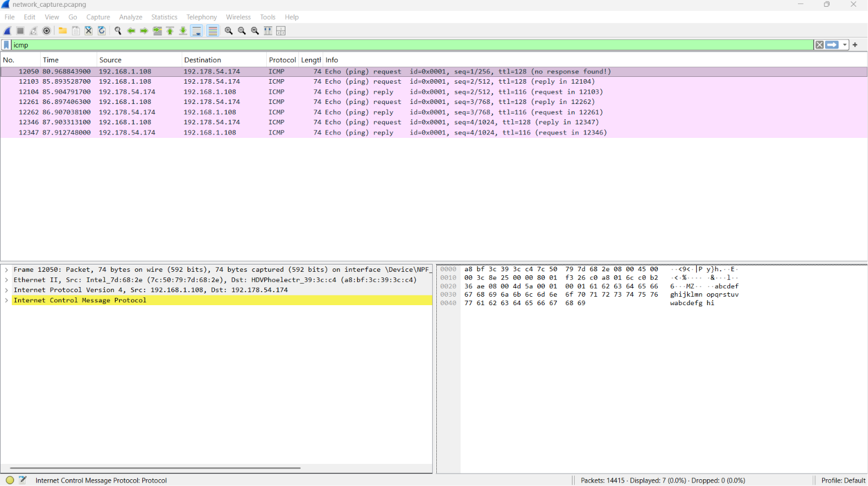The image size is (868, 486).
Task: Reload this capture file
Action: 102,31
